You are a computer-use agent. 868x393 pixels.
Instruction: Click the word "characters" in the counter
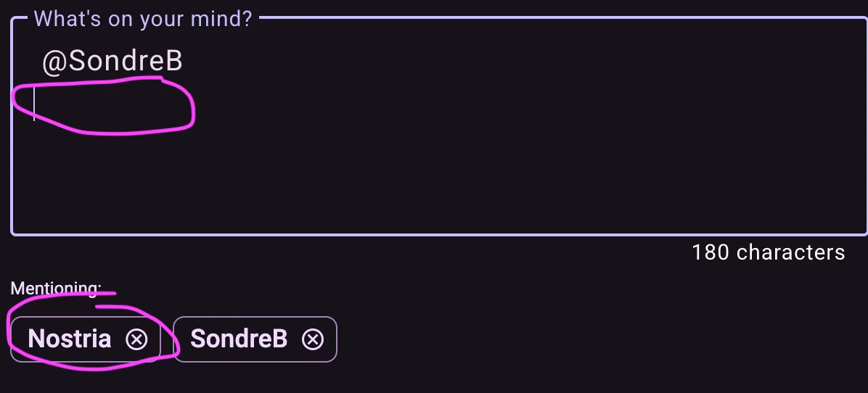click(791, 252)
